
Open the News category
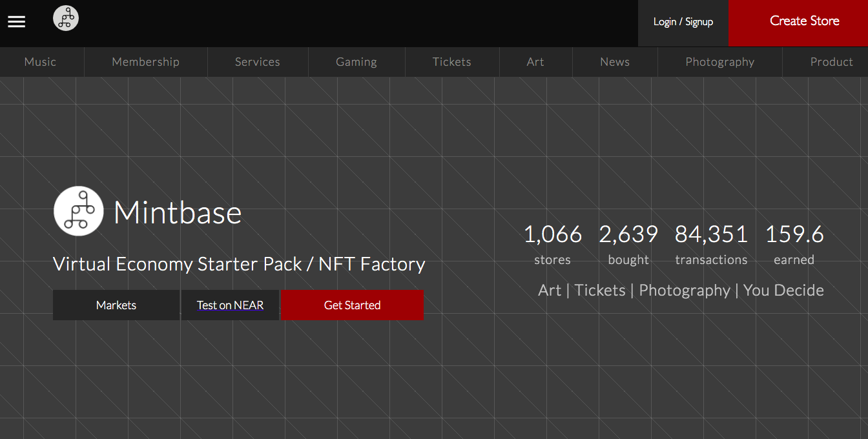coord(614,62)
